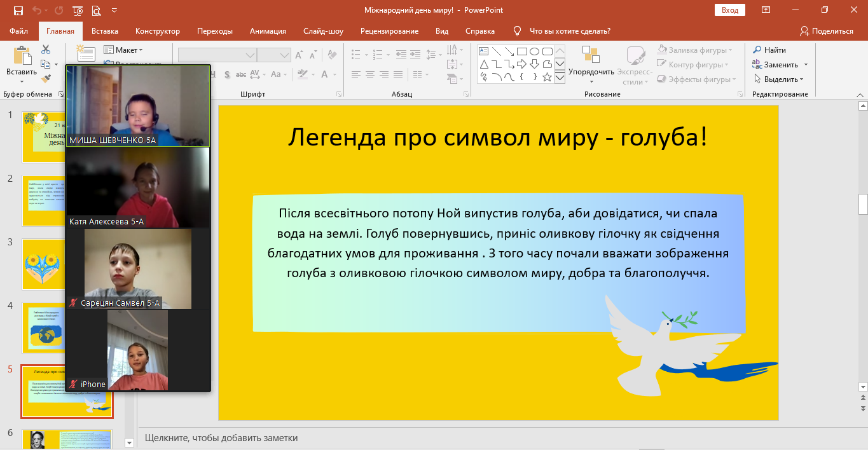Select the Rectangle shape in gallery
This screenshot has height=450, width=868.
point(521,51)
